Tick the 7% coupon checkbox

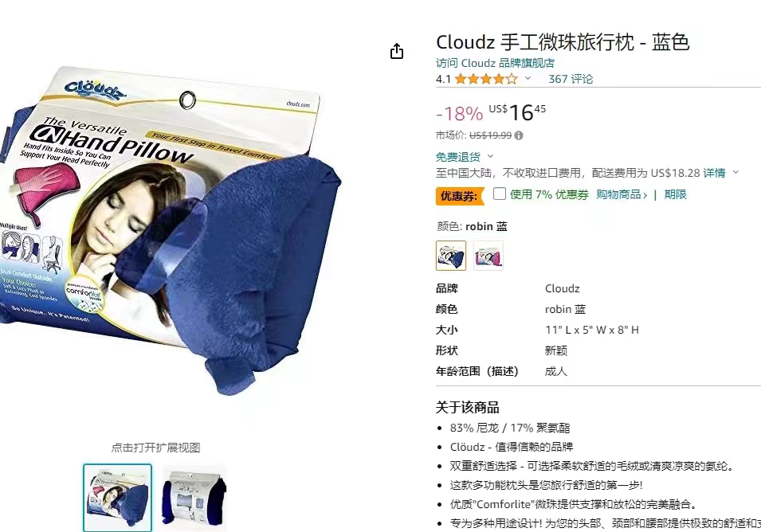point(500,194)
